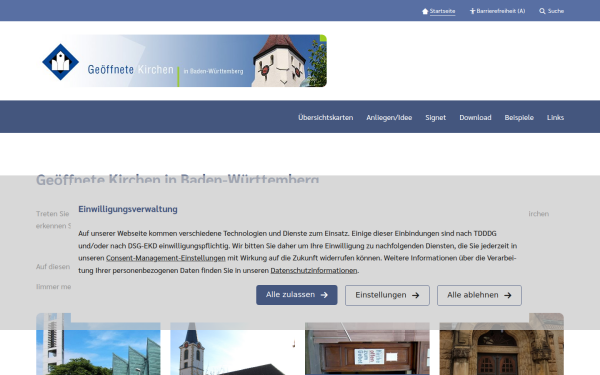This screenshot has width=600, height=375.
Task: Click the arrow icon in Einstellungen button
Action: (416, 295)
